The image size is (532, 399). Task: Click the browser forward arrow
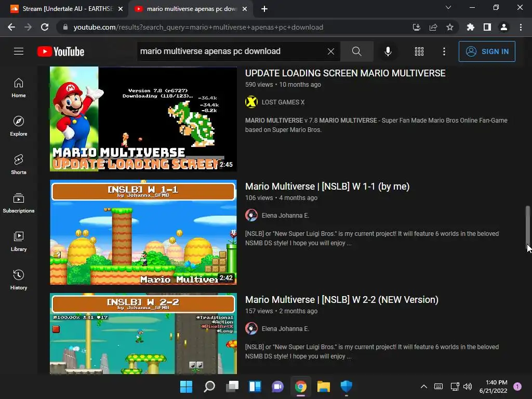[28, 27]
